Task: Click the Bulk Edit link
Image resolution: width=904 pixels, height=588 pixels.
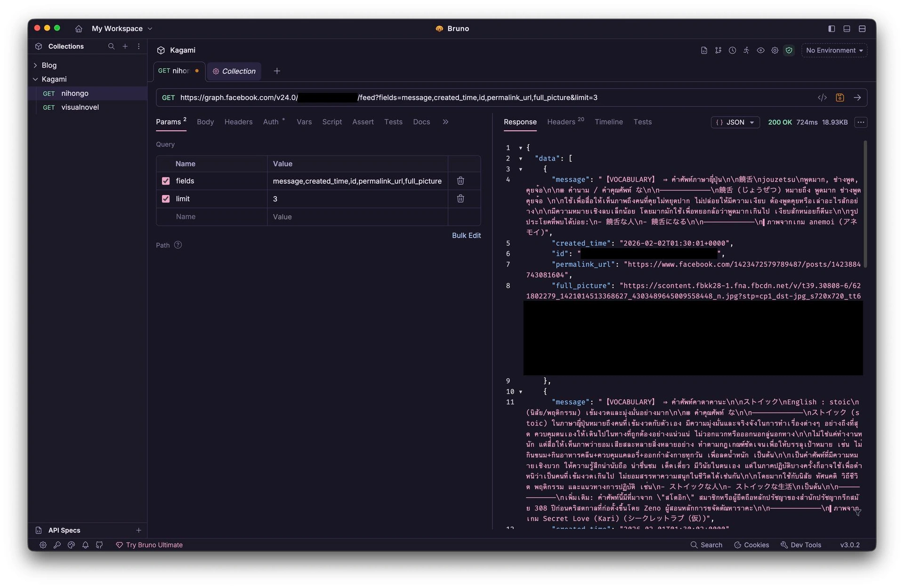Action: pyautogui.click(x=466, y=235)
